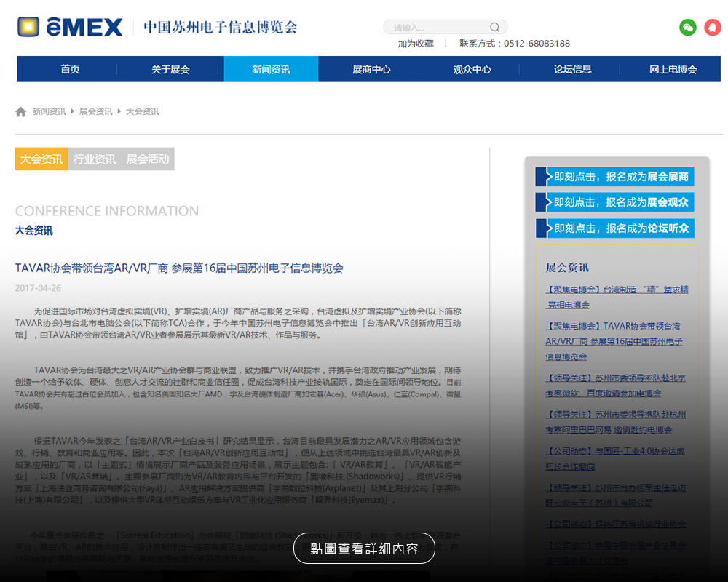Click the green WeChat icon
This screenshot has width=728, height=582.
tap(687, 28)
